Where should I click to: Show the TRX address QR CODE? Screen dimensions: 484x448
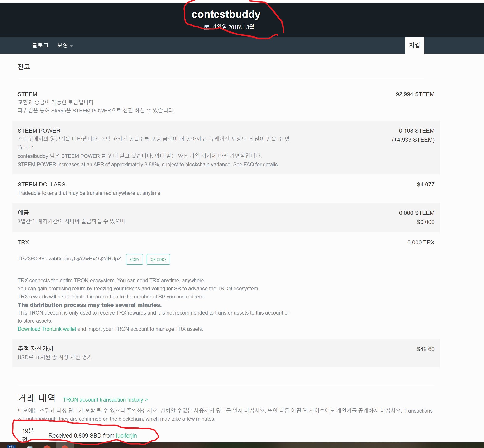click(158, 259)
